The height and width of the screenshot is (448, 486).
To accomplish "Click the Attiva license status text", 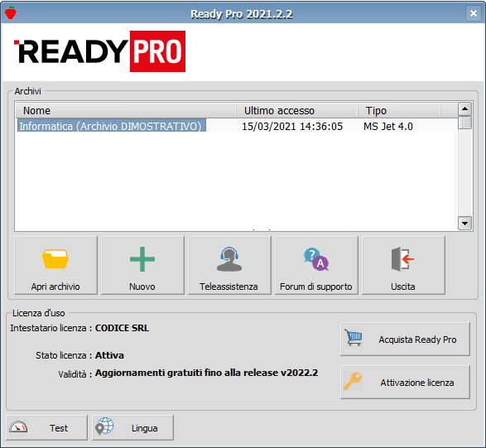I will [x=109, y=355].
